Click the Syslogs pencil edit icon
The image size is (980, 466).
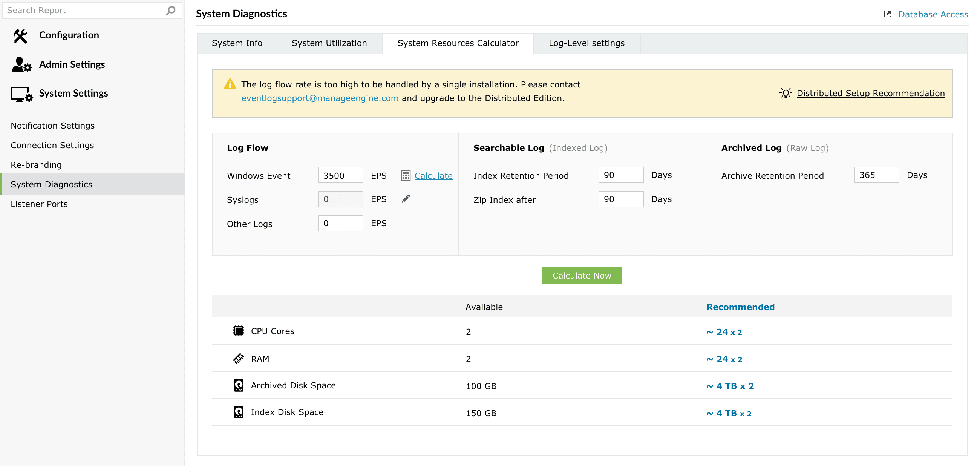(x=406, y=199)
